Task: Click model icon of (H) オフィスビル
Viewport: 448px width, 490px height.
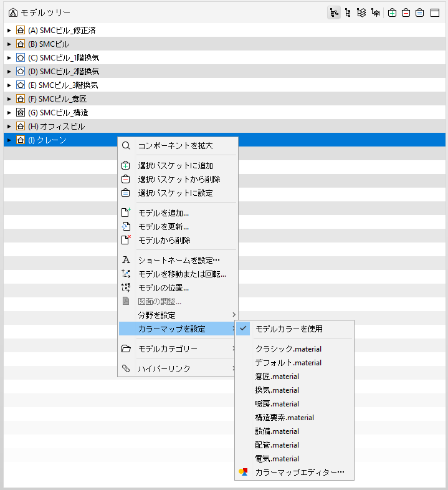Action: (x=21, y=127)
